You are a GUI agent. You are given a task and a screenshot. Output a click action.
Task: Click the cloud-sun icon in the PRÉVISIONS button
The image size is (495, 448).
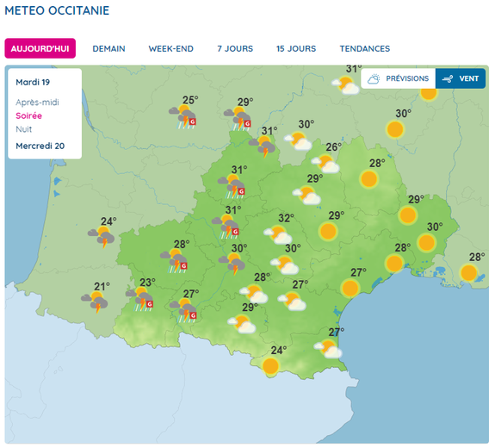point(374,78)
